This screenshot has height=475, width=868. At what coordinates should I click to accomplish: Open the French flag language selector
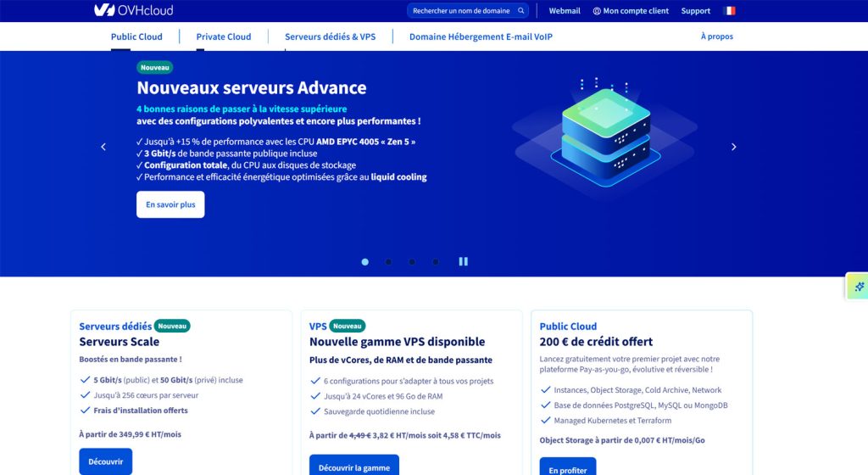coord(729,11)
